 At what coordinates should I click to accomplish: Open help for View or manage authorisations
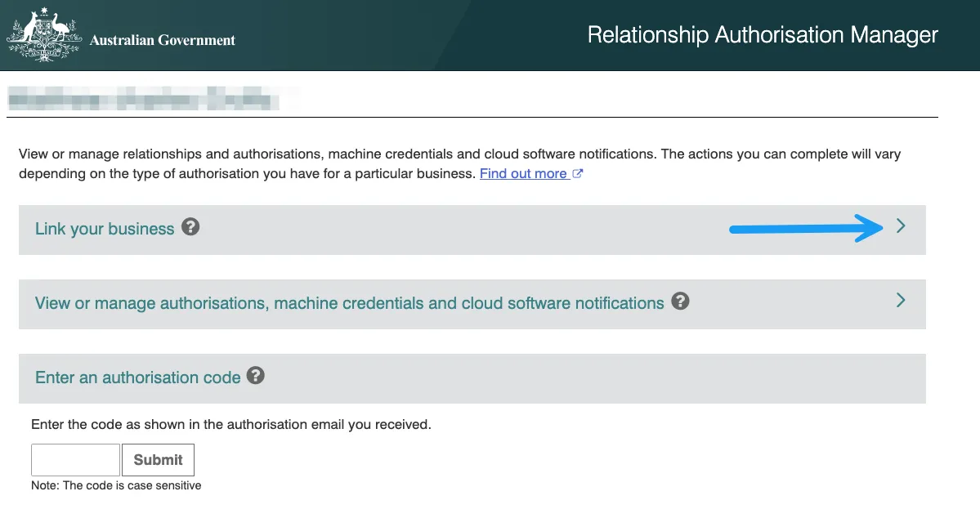pyautogui.click(x=679, y=301)
